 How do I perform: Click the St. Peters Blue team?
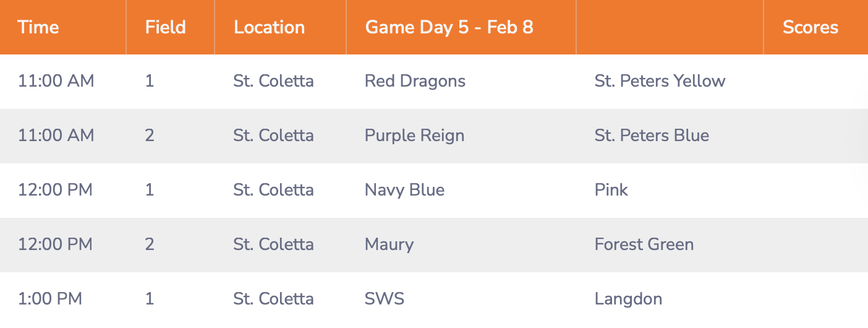tap(652, 136)
